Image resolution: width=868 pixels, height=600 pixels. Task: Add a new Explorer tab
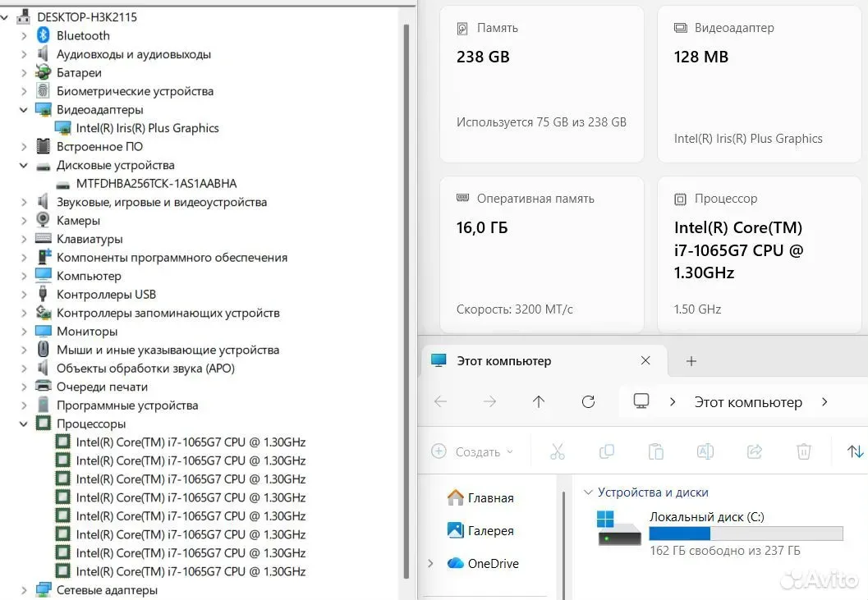[691, 361]
